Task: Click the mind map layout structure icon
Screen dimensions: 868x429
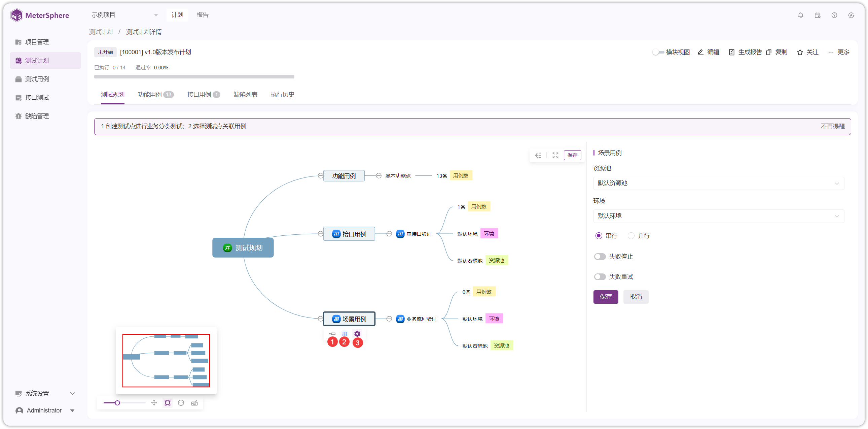Action: click(x=538, y=155)
